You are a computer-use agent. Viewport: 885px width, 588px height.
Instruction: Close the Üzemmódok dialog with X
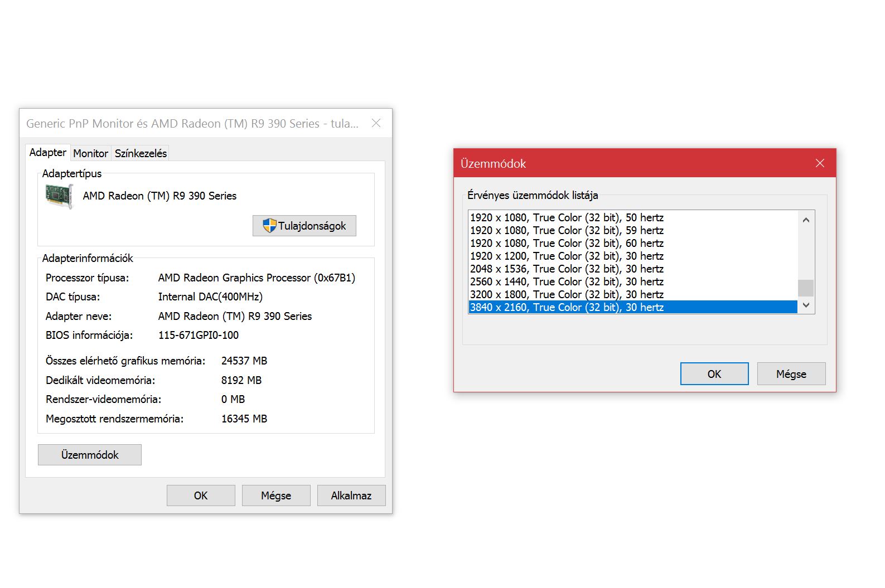820,163
